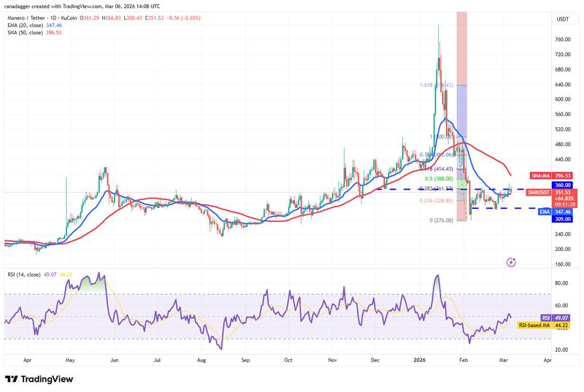Click the red zone of the position tool
Image resolution: width=584 pixels, height=392 pixels.
[462, 48]
